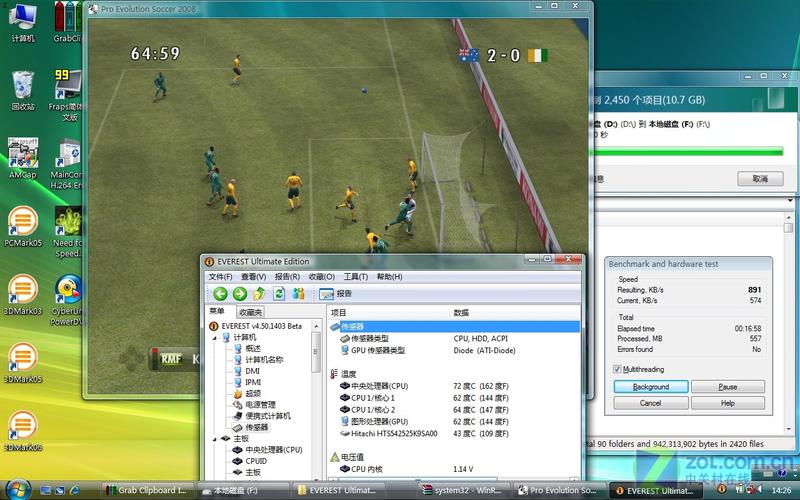Open the 工具(T) menu

[356, 277]
